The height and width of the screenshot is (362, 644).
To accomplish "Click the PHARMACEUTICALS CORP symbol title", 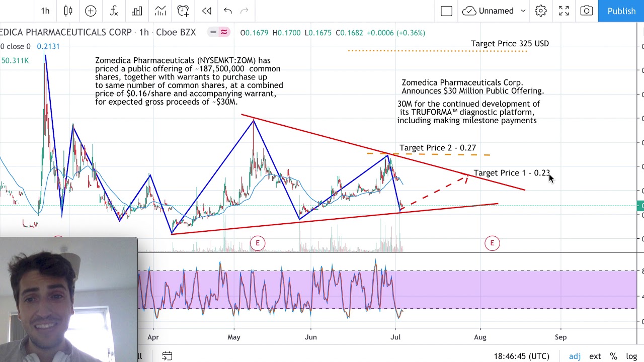I will [66, 32].
